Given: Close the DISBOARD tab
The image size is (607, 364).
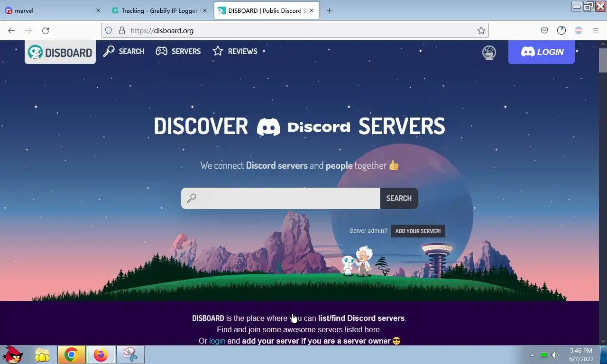Looking at the screenshot, I should 312,10.
